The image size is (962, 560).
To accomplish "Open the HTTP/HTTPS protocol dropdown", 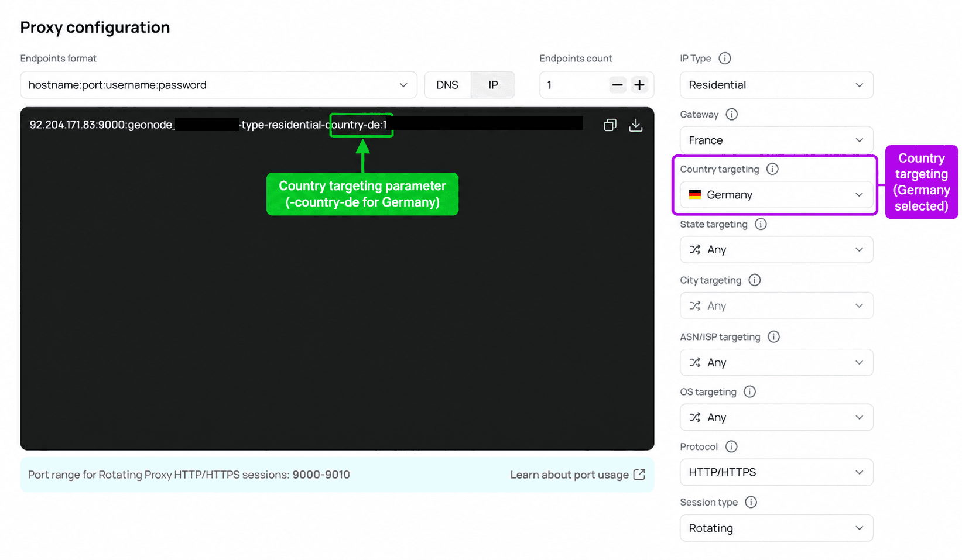I will (776, 472).
